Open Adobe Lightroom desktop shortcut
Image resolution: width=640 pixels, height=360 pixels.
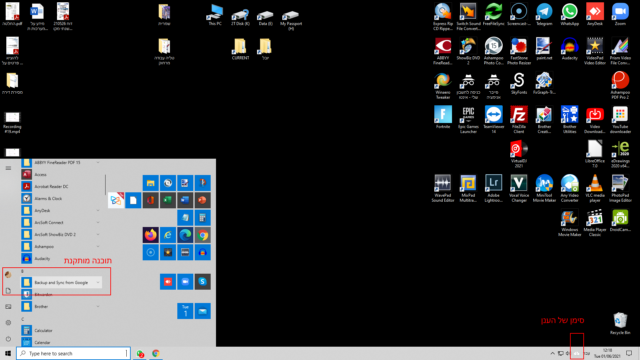coord(493,188)
